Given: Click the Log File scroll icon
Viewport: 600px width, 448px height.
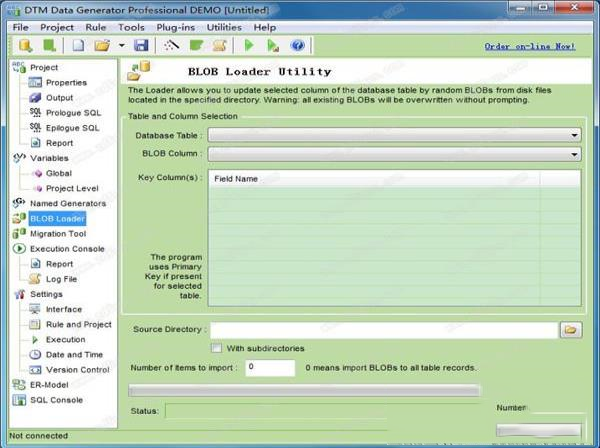Looking at the screenshot, I should [35, 279].
